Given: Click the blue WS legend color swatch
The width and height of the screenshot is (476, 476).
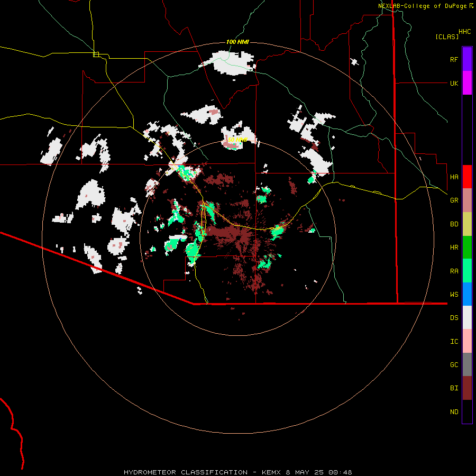Looking at the screenshot, I should click(467, 294).
